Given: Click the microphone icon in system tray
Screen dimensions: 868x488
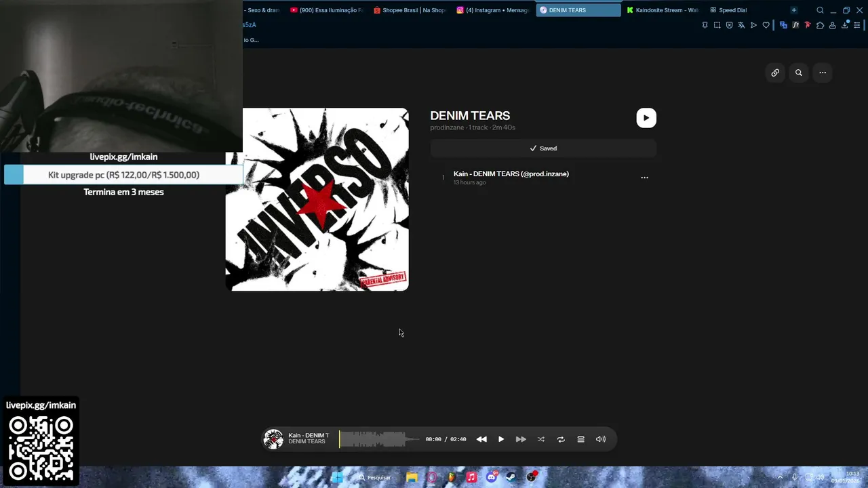Looking at the screenshot, I should click(795, 477).
